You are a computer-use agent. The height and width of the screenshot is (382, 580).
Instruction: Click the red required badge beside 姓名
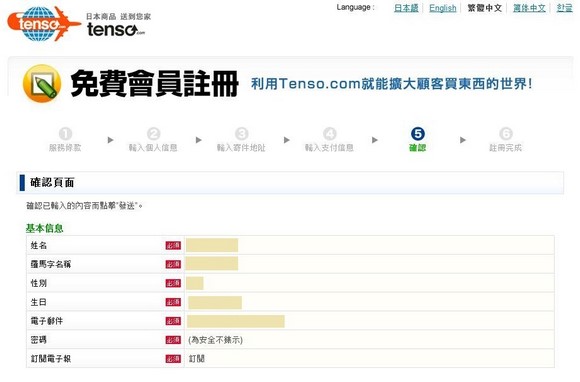click(x=173, y=246)
